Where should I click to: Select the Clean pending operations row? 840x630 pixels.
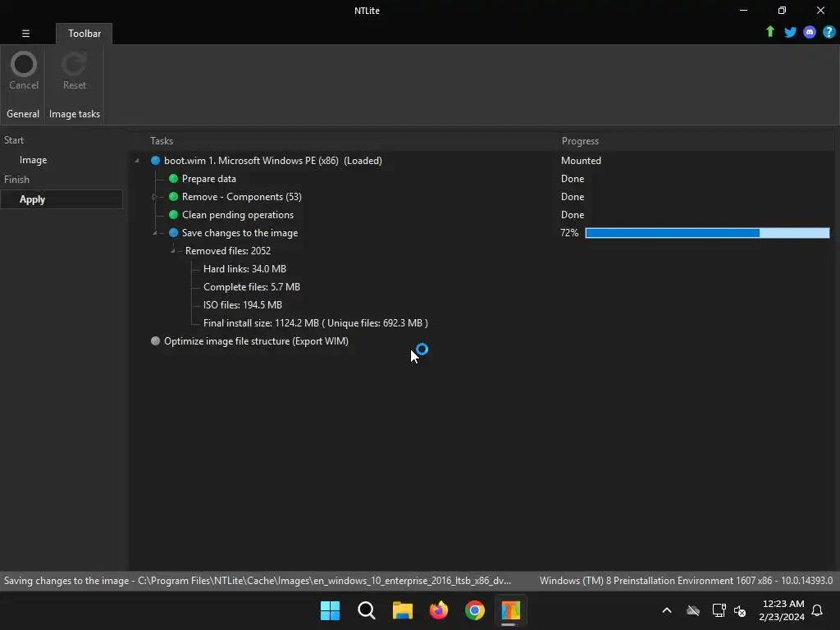click(x=238, y=215)
